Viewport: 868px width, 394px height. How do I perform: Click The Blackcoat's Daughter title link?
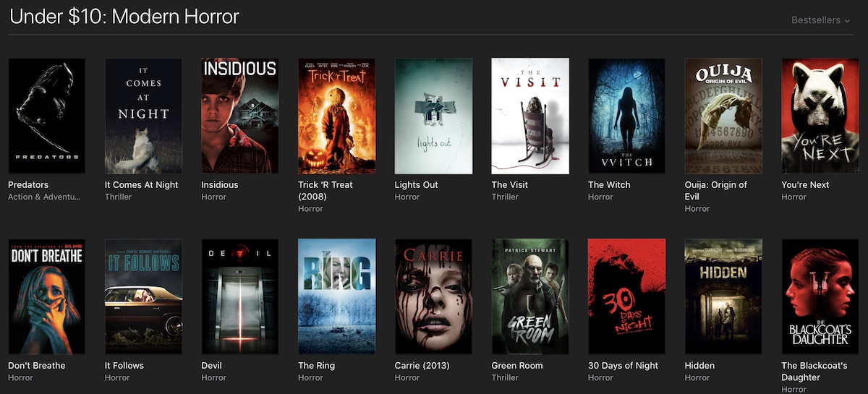pyautogui.click(x=814, y=371)
